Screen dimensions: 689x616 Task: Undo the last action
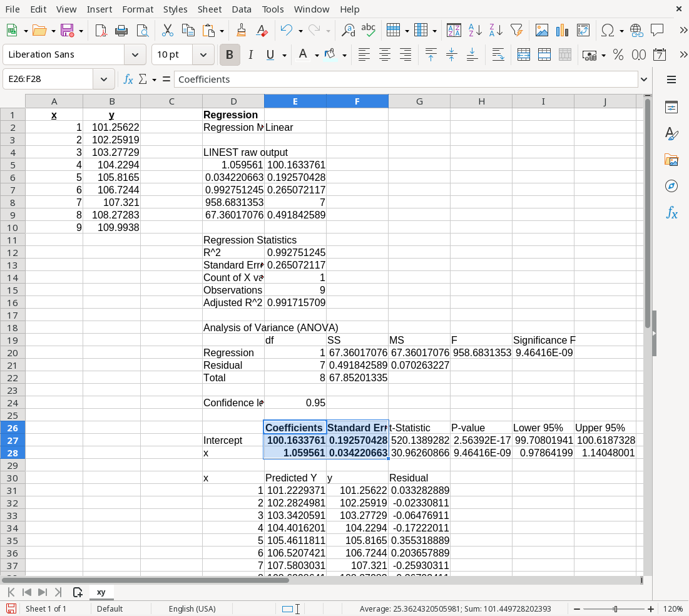pos(287,30)
